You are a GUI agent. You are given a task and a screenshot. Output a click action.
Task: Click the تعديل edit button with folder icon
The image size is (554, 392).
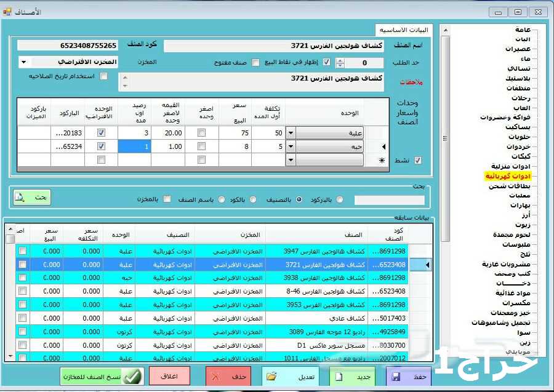(x=290, y=377)
